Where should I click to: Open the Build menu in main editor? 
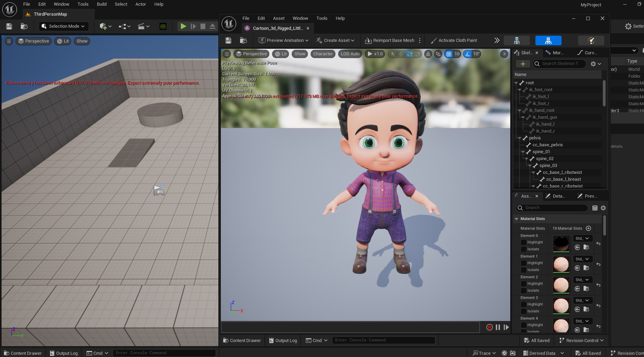tap(102, 4)
